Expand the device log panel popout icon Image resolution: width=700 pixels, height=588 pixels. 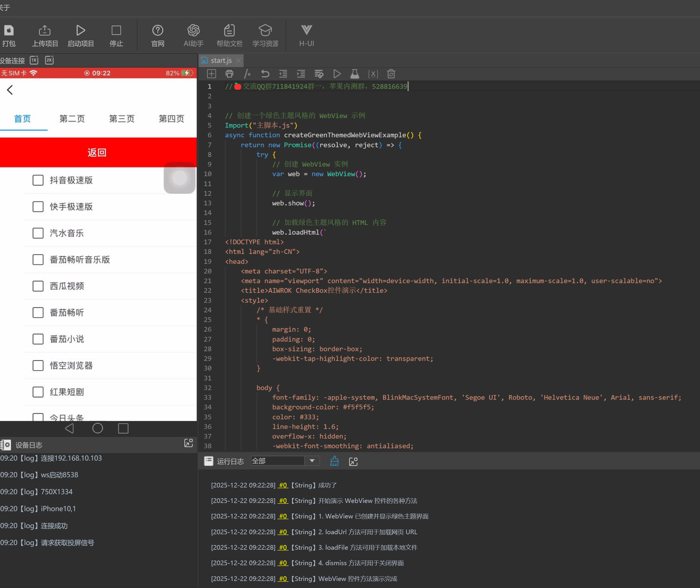188,443
